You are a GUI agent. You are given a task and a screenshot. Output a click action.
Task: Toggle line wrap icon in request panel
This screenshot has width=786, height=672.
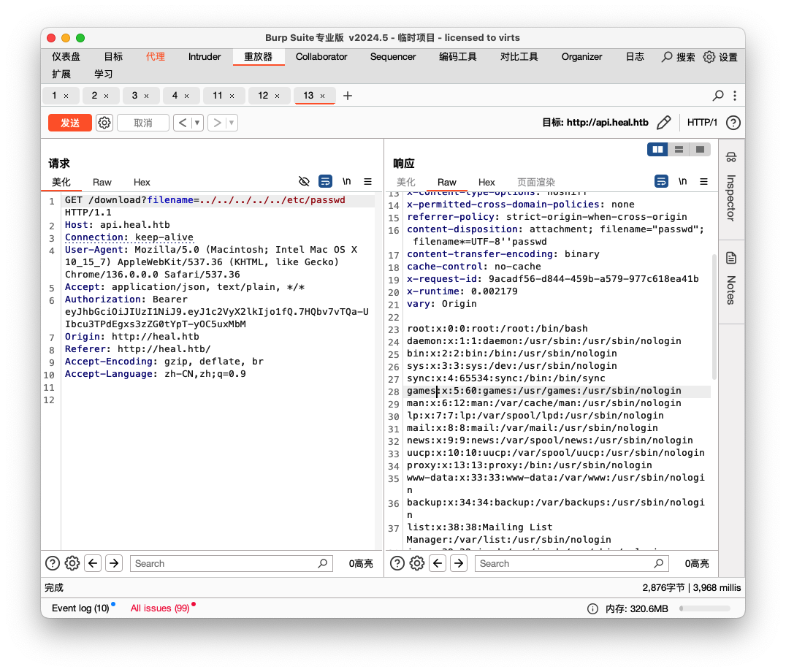point(325,181)
